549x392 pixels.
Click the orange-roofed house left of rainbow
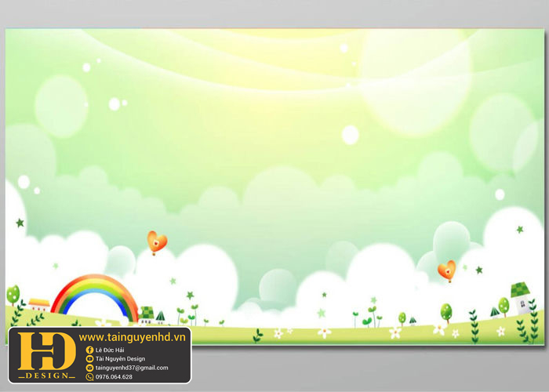tap(38, 304)
